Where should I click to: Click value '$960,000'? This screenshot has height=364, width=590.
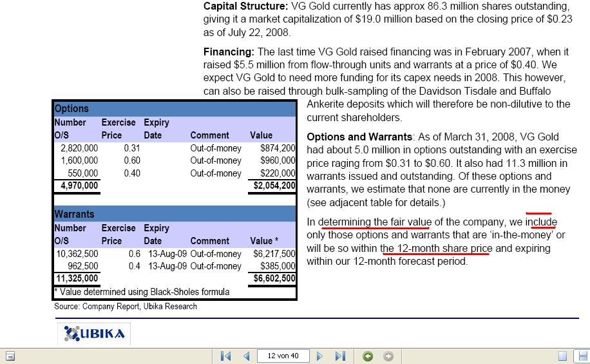click(278, 160)
